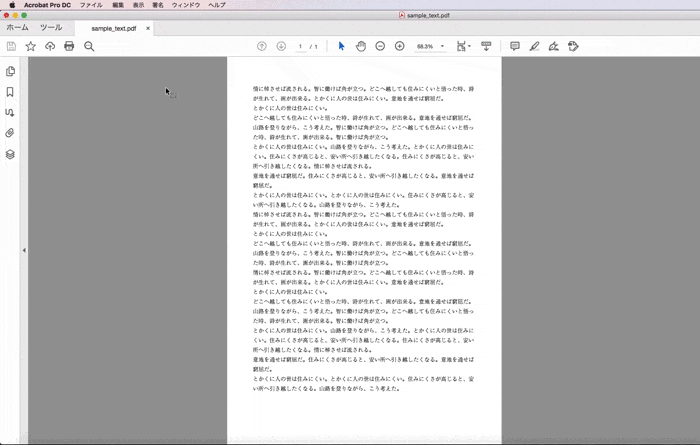
Task: Select the highlighter pen tool
Action: click(535, 46)
